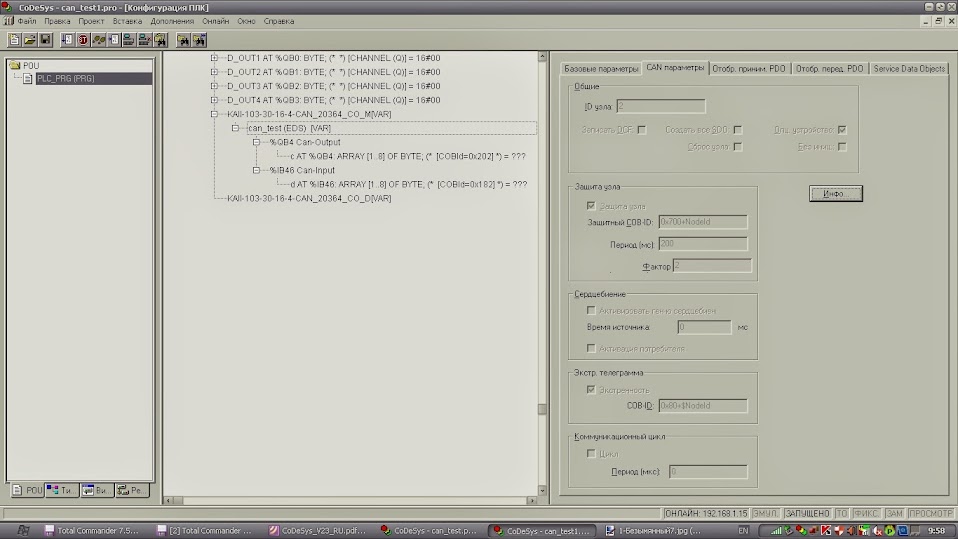958x539 pixels.
Task: Toggle the Защита узла checkbox
Action: (591, 206)
